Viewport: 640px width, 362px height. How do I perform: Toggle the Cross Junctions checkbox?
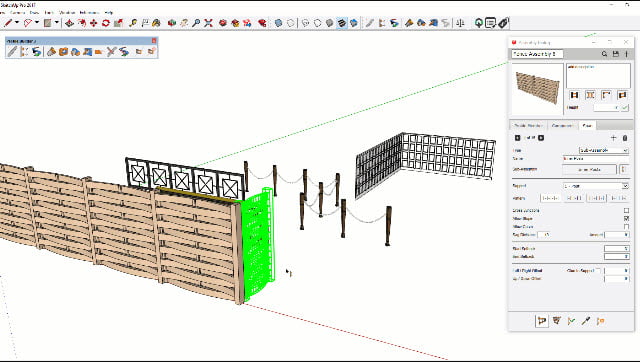627,211
